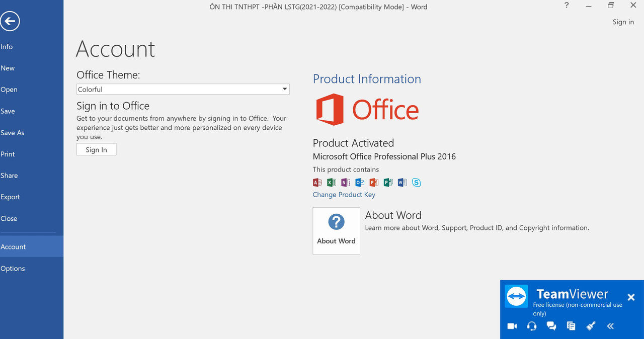This screenshot has height=339, width=644.
Task: Open TeamViewer file transfer icon
Action: 571,326
